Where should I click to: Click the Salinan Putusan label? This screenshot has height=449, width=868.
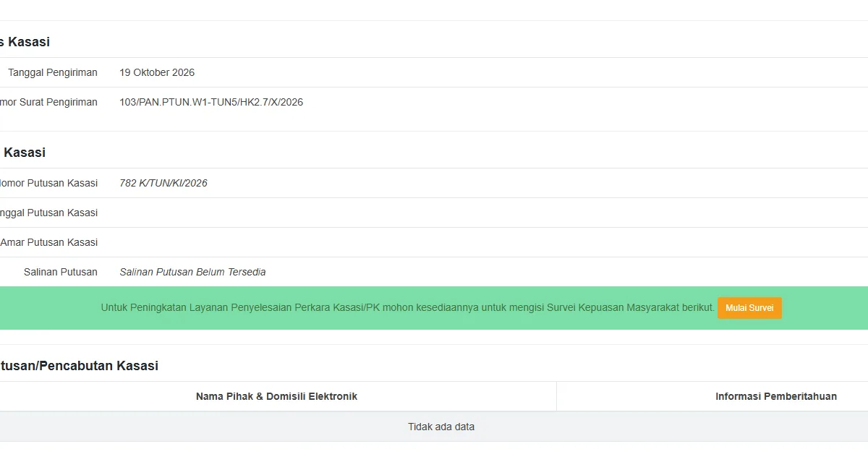(x=61, y=272)
